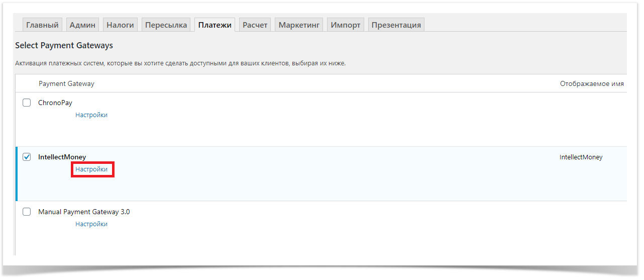644x280 pixels.
Task: Open the Налоги tab
Action: 120,25
